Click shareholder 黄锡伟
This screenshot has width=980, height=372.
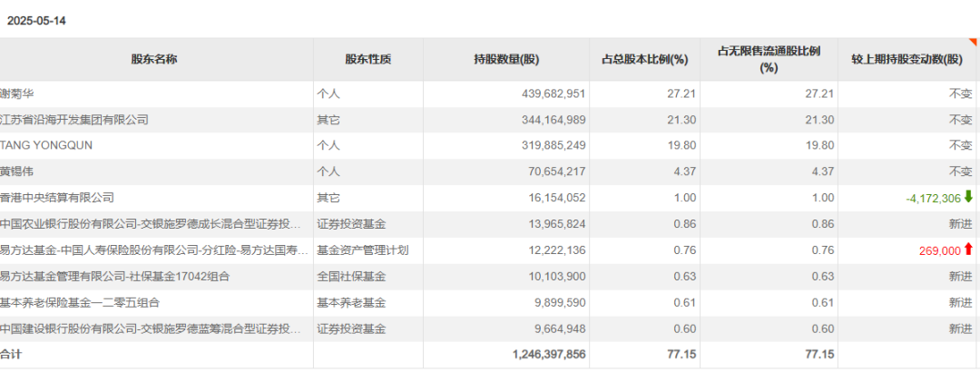coord(17,171)
